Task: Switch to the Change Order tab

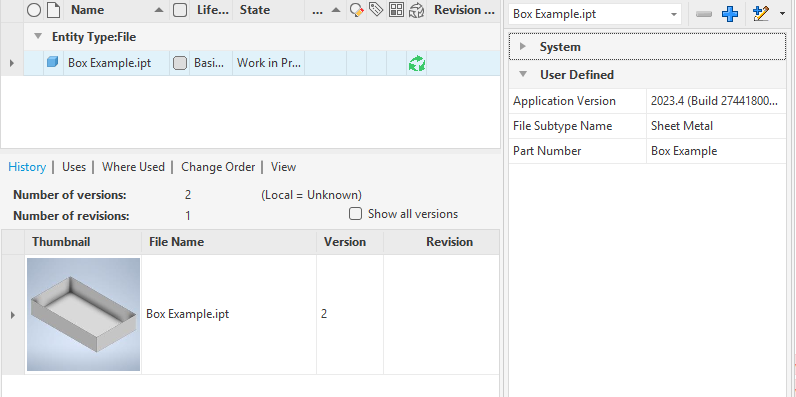Action: tap(218, 167)
